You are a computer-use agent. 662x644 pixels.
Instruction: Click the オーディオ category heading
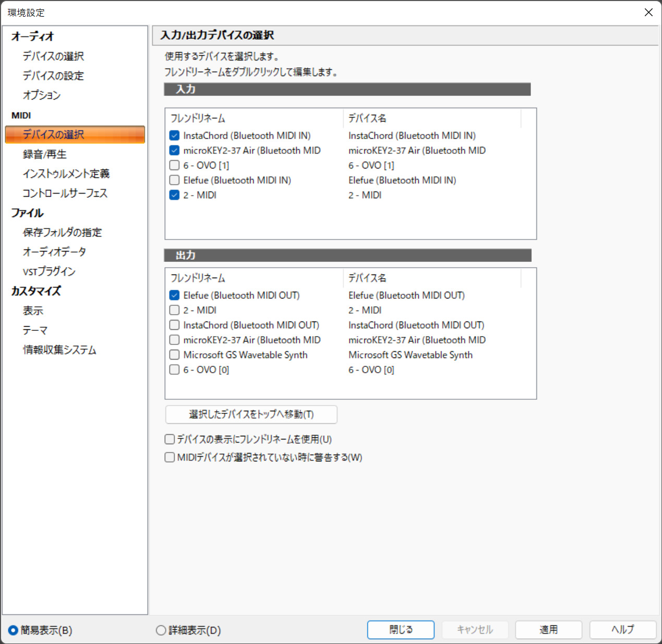pos(32,36)
